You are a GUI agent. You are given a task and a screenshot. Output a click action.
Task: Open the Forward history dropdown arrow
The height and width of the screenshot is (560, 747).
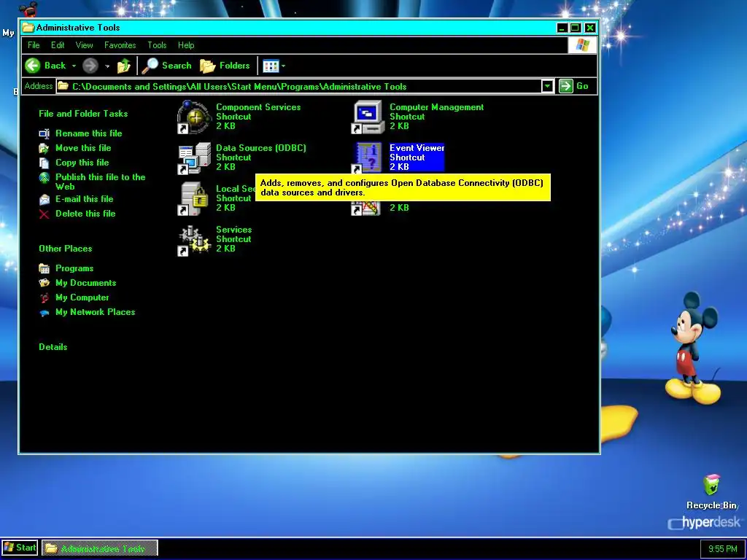(107, 66)
